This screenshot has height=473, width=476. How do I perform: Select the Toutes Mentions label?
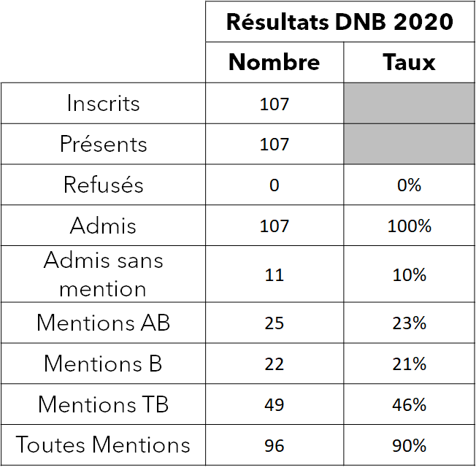tap(103, 445)
